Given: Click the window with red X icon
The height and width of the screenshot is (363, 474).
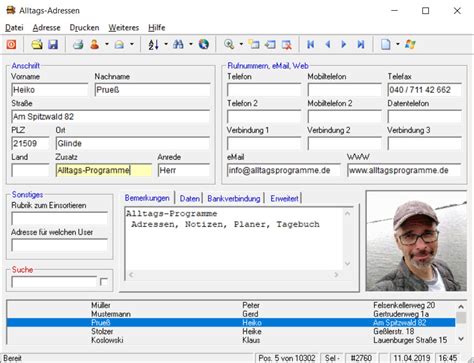Looking at the screenshot, I should [x=287, y=44].
